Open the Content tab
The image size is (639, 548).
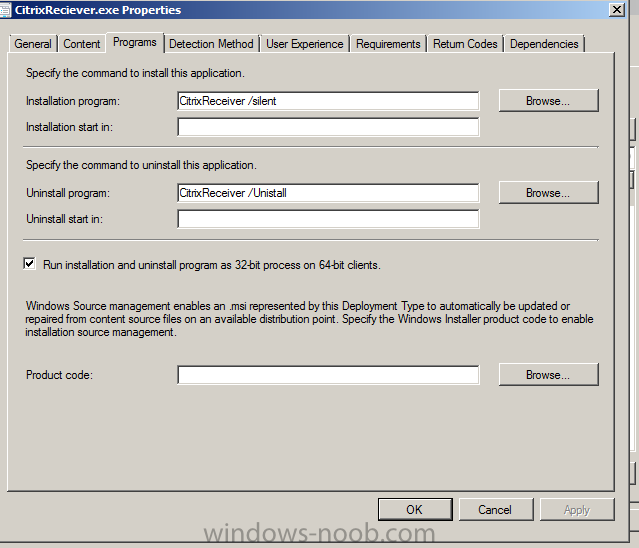pos(82,44)
